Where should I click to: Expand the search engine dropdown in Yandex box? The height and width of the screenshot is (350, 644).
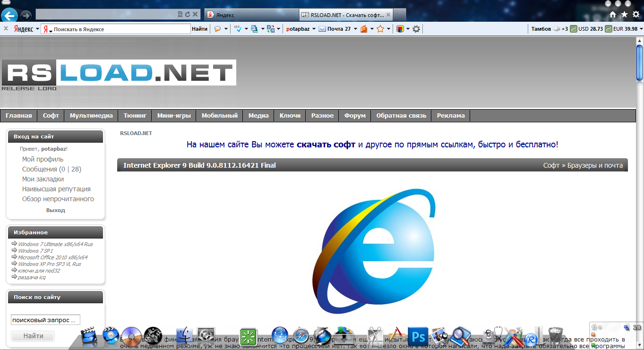[x=51, y=31]
